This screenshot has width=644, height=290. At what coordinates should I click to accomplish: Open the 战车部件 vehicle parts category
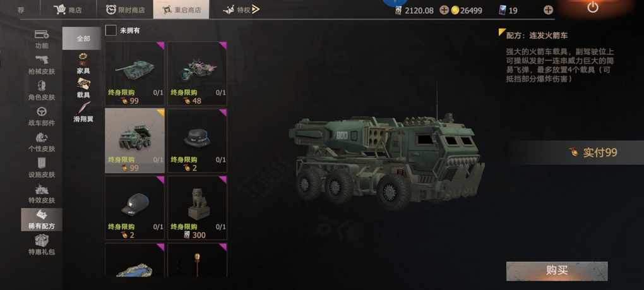42,116
